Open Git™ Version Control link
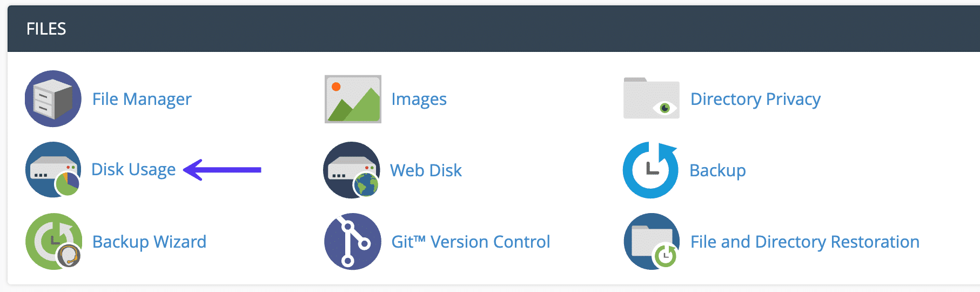The image size is (980, 292). [x=471, y=242]
